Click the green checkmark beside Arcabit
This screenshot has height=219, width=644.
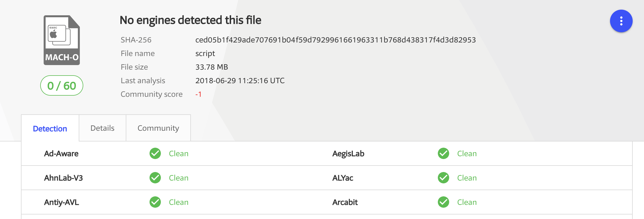(443, 202)
